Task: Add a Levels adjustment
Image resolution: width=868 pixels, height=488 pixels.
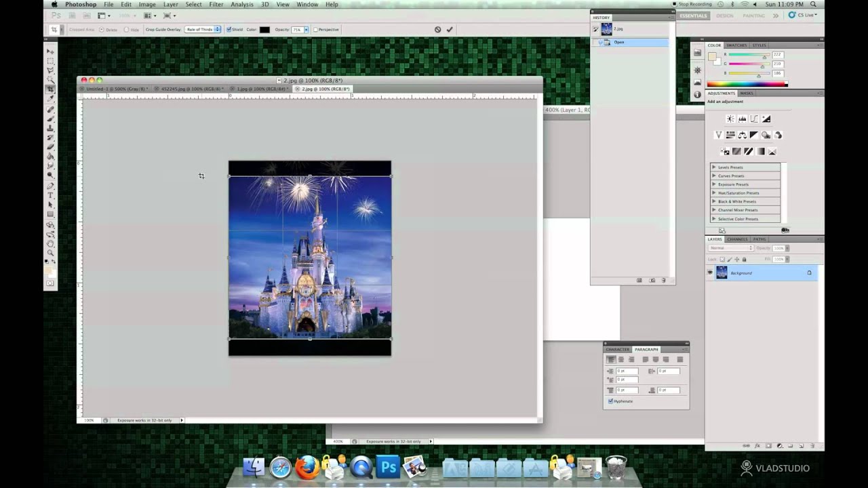Action: [x=743, y=119]
